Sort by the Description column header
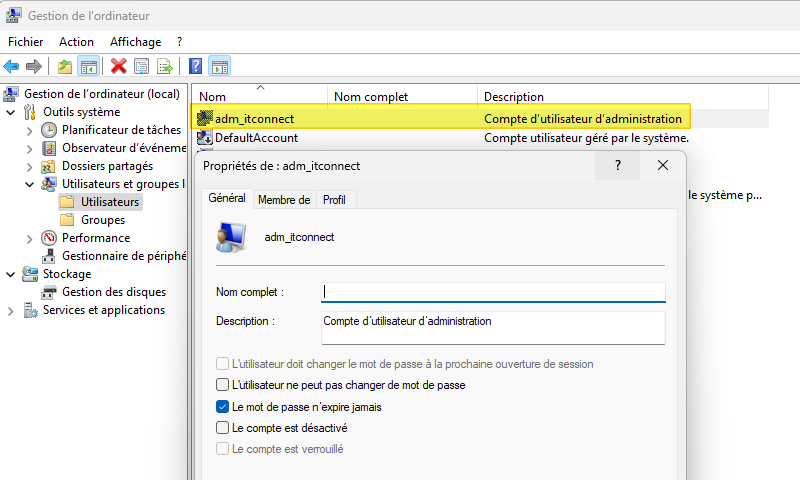800x480 pixels. coord(623,96)
